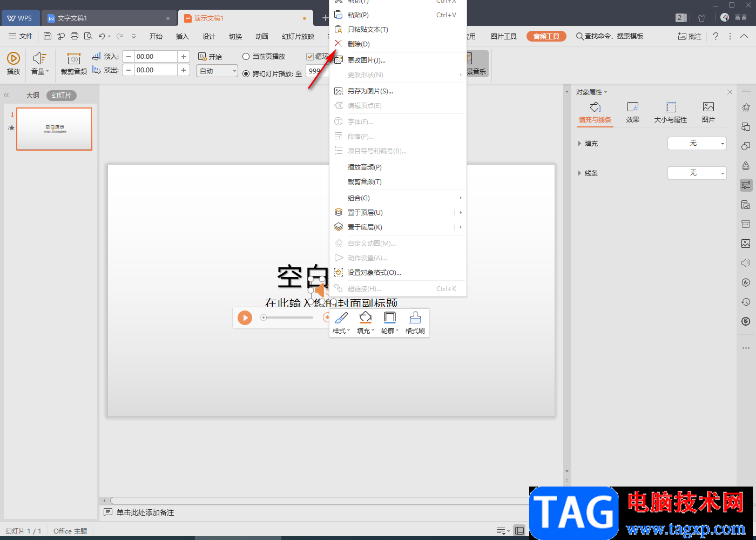Choose Format Object (设置对象格式) menu item
The height and width of the screenshot is (540, 756).
point(398,273)
